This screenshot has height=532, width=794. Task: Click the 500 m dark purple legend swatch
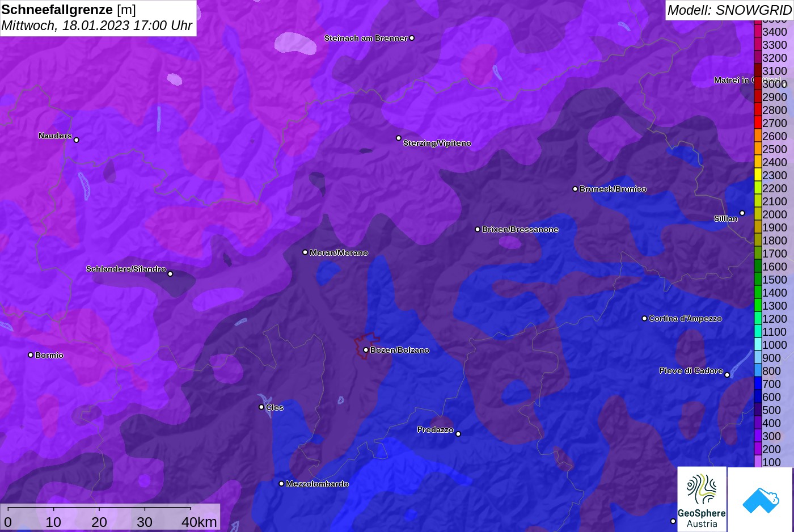pos(758,409)
